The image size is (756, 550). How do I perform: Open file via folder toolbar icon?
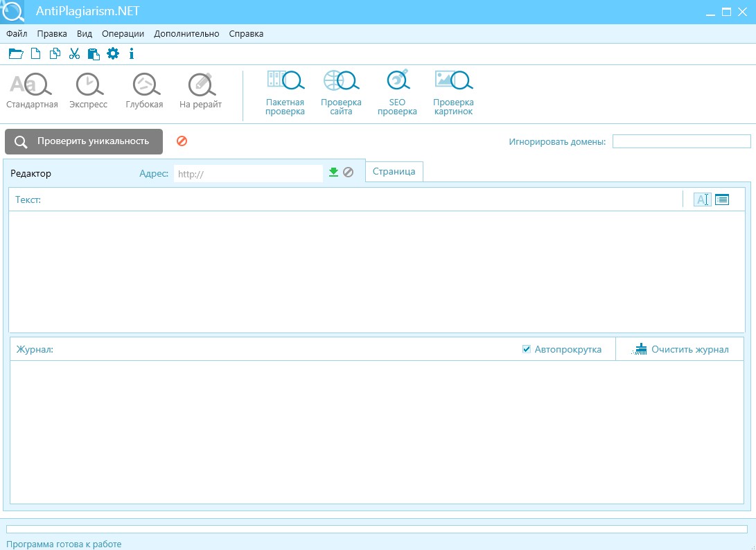coord(16,53)
